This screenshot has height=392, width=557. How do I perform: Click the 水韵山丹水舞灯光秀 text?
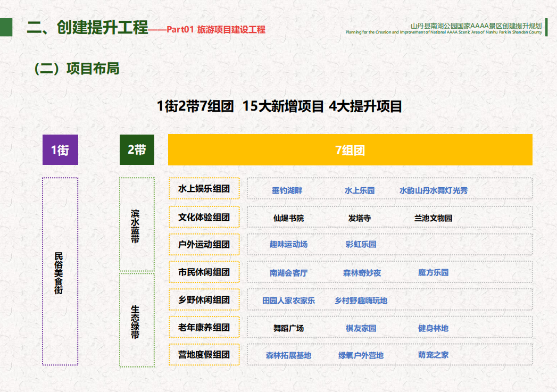433,190
